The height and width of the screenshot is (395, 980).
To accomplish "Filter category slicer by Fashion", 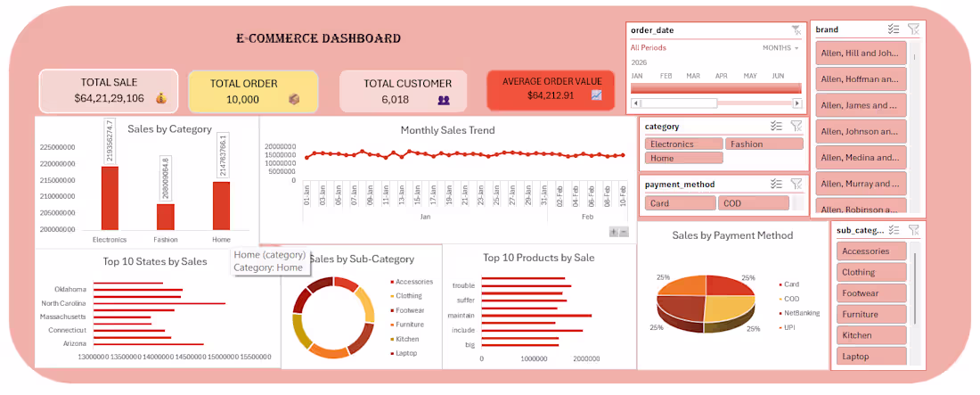I will tap(764, 144).
